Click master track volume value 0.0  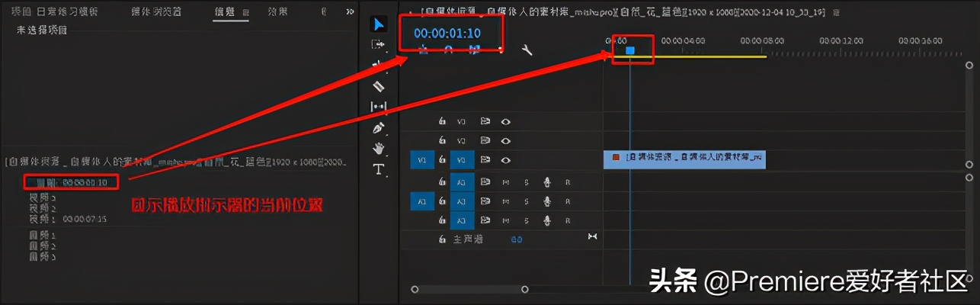coord(517,239)
